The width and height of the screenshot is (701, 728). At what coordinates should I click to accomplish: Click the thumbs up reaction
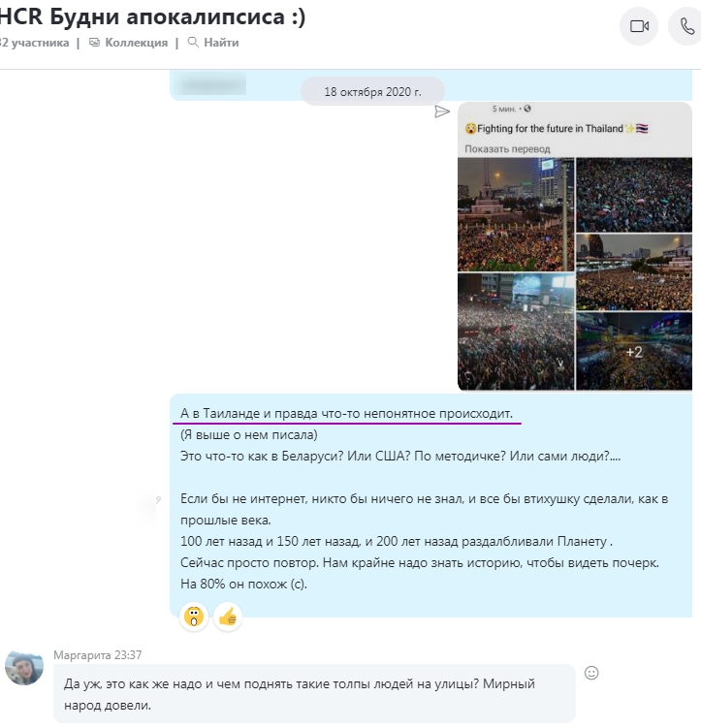pos(228,617)
